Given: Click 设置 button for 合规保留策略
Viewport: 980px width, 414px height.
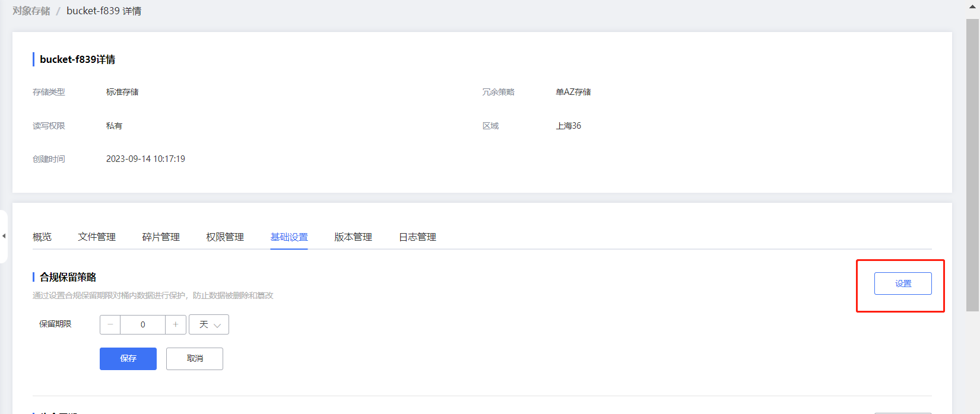Looking at the screenshot, I should coord(903,284).
